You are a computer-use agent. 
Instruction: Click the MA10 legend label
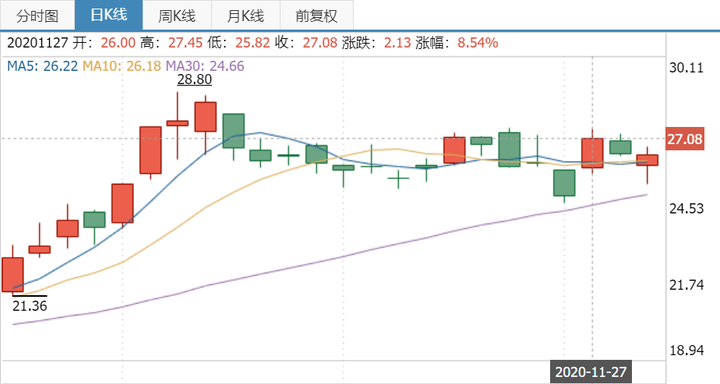[122, 66]
